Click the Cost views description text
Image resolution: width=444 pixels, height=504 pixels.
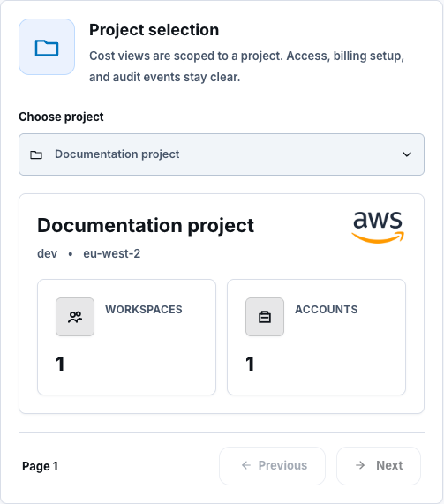[246, 66]
